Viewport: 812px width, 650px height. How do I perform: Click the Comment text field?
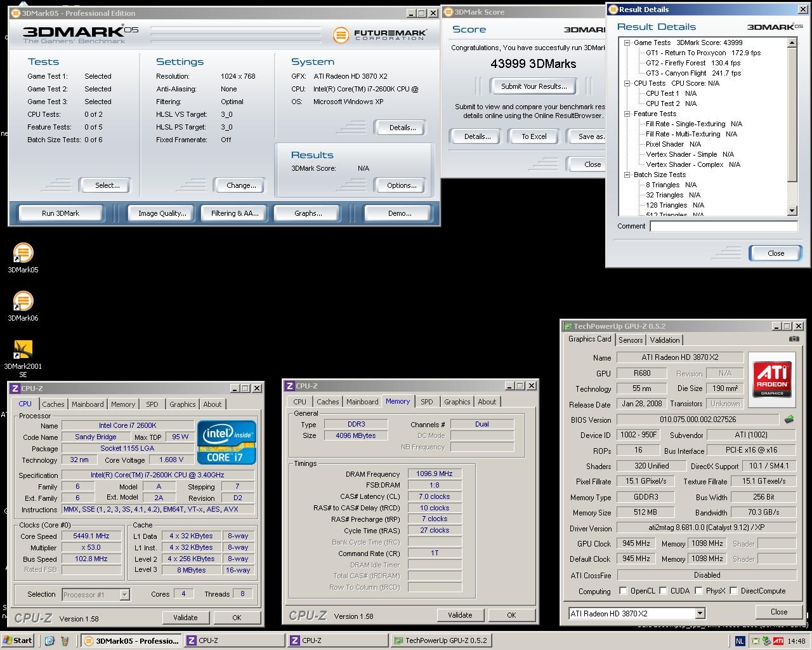723,226
